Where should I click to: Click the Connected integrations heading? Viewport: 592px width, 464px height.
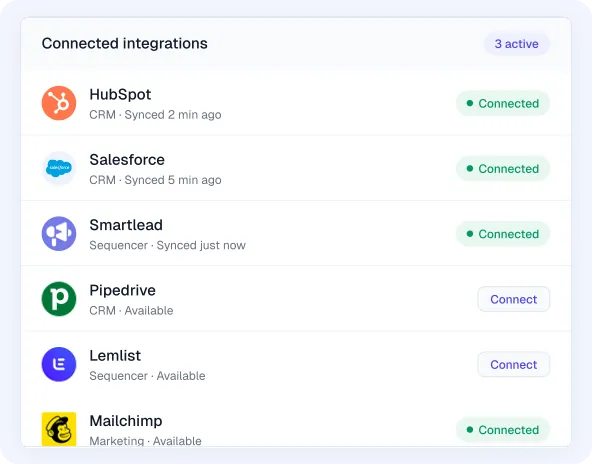click(125, 43)
